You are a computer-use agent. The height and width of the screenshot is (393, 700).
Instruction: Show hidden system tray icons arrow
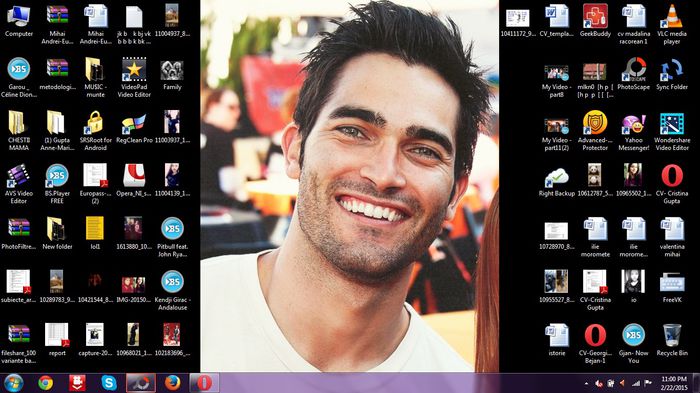[x=586, y=384]
